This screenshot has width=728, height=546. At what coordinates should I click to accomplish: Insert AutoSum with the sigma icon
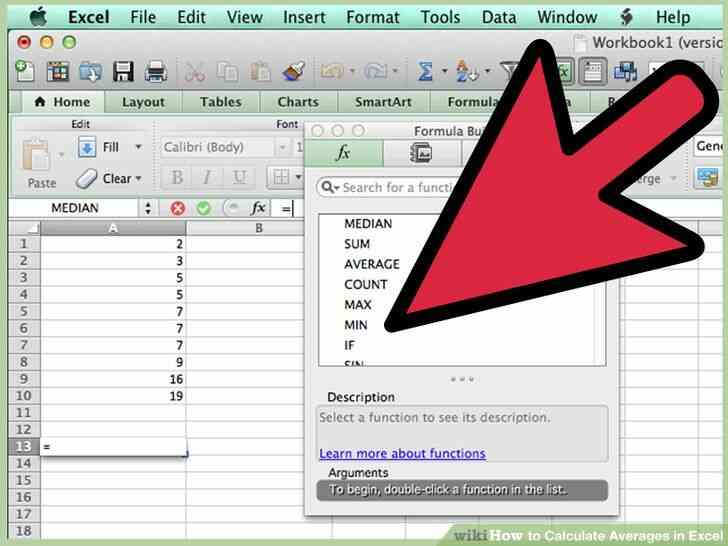tap(425, 72)
